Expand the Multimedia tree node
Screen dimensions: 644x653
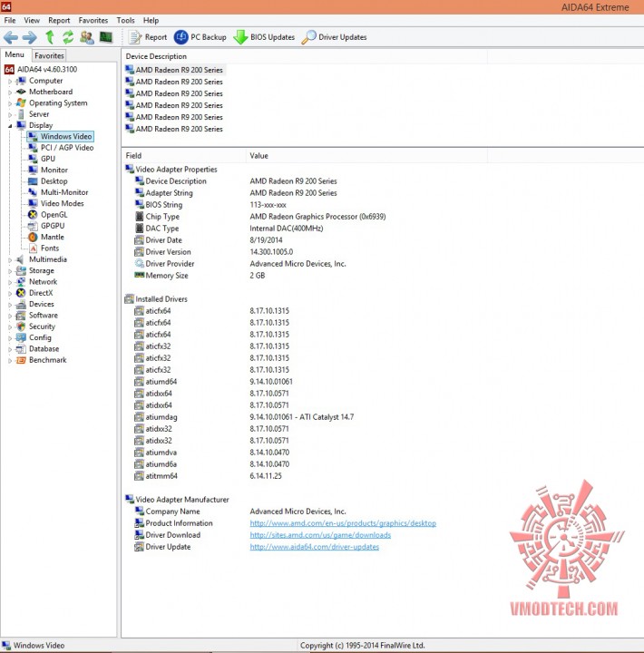tap(10, 260)
